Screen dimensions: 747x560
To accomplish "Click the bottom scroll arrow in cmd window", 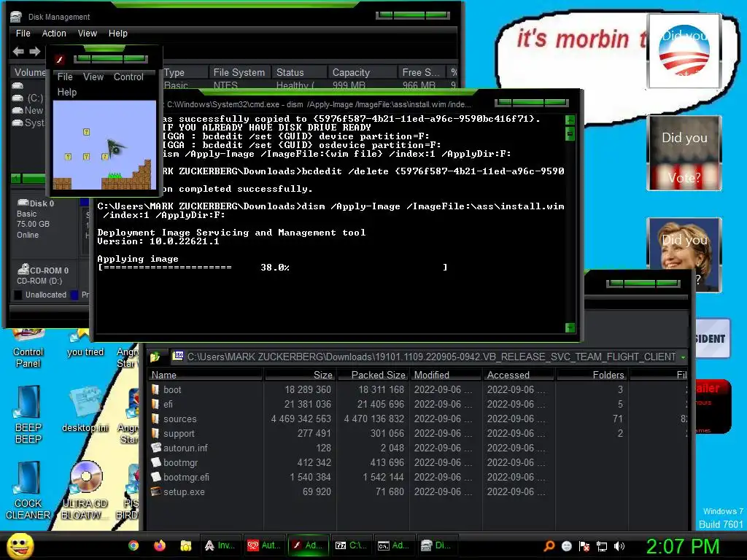I will 570,327.
